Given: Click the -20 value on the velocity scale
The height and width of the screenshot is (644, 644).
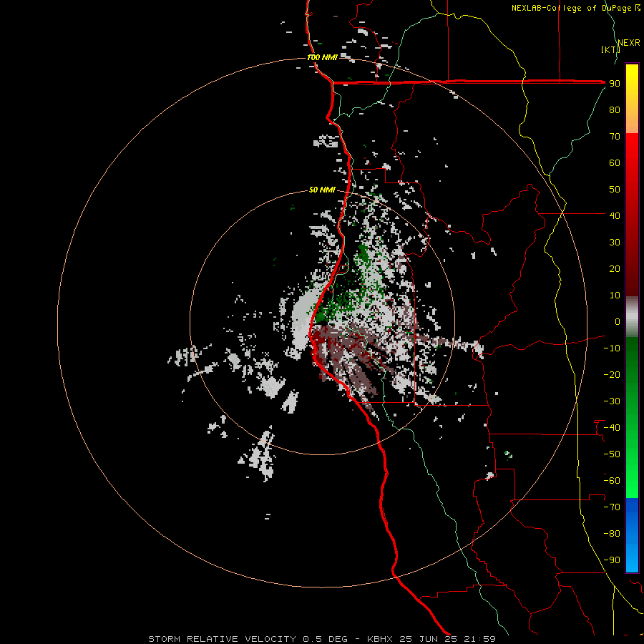Looking at the screenshot, I should point(612,374).
